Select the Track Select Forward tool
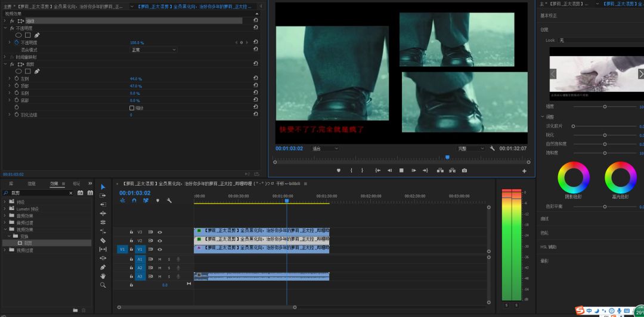The height and width of the screenshot is (317, 644). (103, 196)
